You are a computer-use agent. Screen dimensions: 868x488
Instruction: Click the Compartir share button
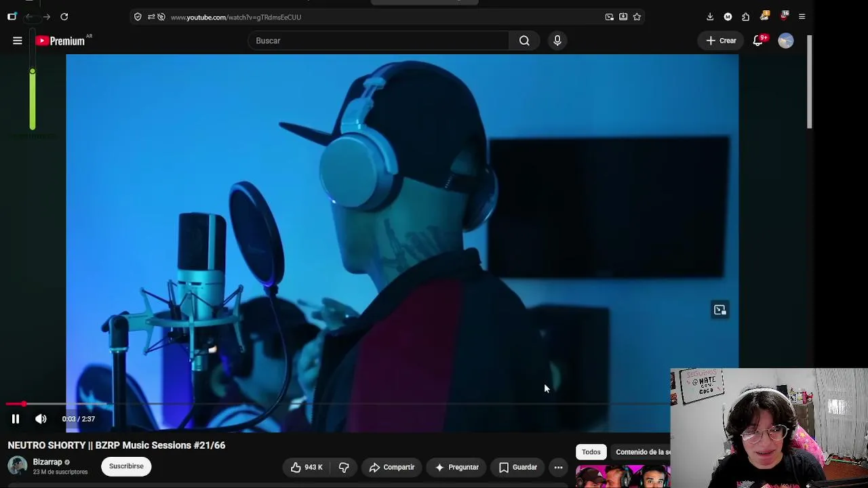pos(392,467)
